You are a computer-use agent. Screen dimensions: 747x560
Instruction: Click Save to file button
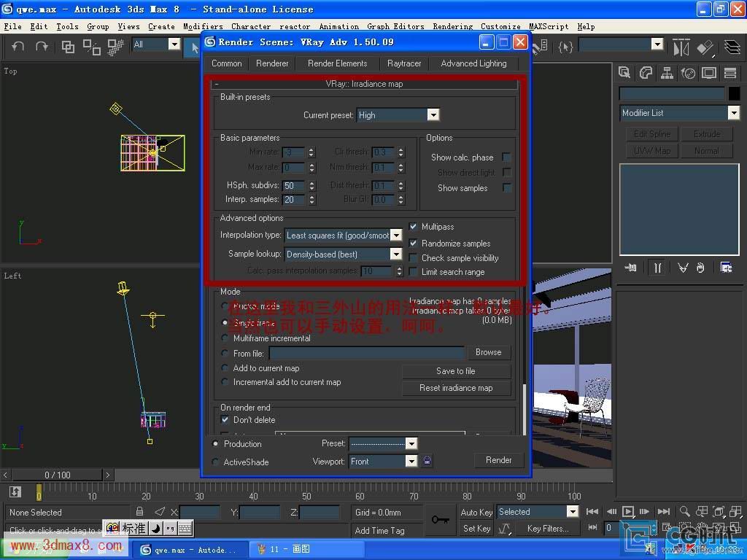click(456, 371)
